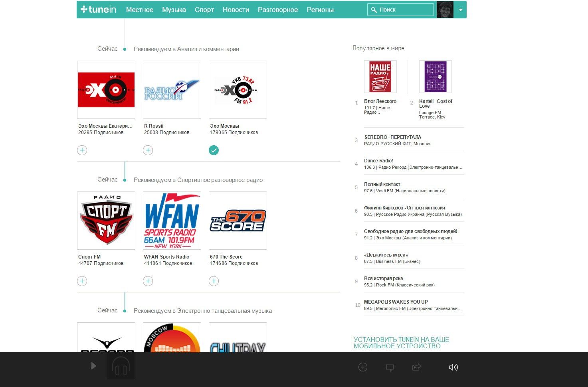Viewport: 588px width, 387px height.
Task: Open the player comment bubble icon
Action: 390,367
